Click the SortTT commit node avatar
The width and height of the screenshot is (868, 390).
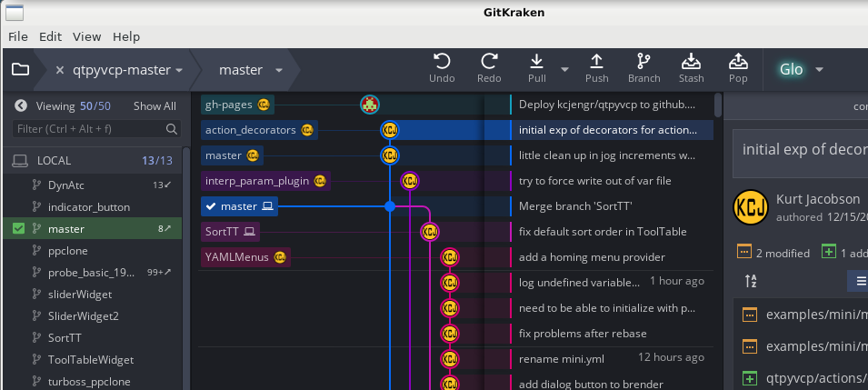tap(430, 232)
